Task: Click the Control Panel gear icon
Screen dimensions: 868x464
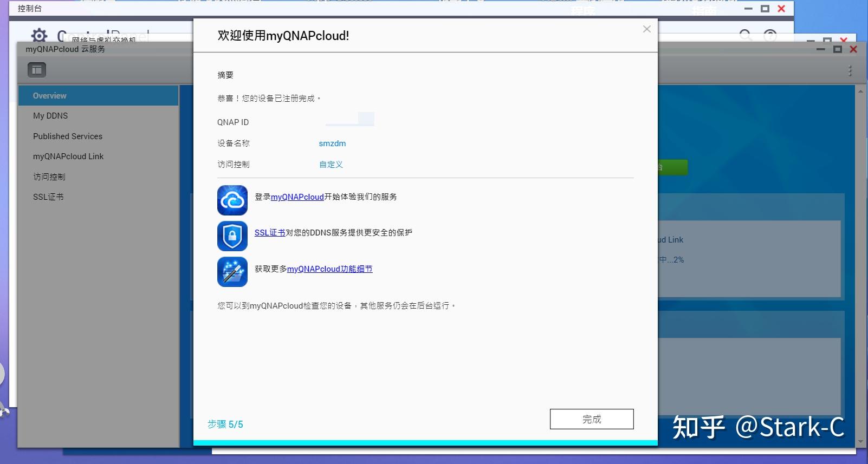Action: tap(39, 36)
